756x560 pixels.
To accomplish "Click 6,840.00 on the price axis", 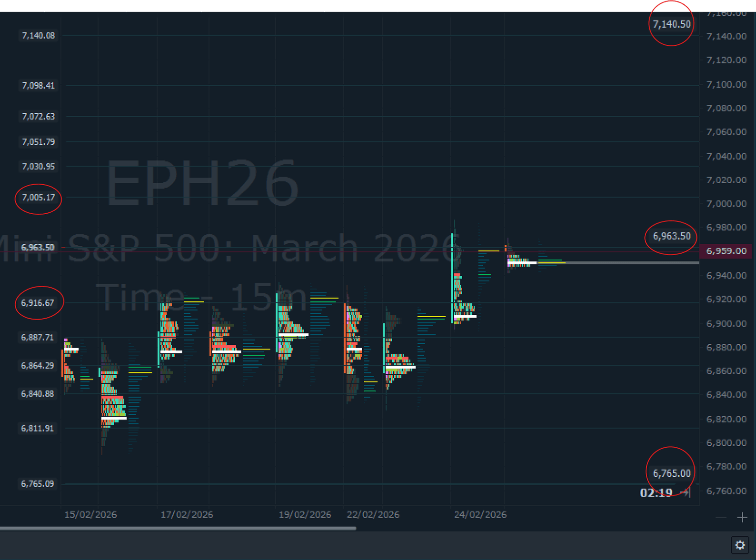I will [726, 395].
